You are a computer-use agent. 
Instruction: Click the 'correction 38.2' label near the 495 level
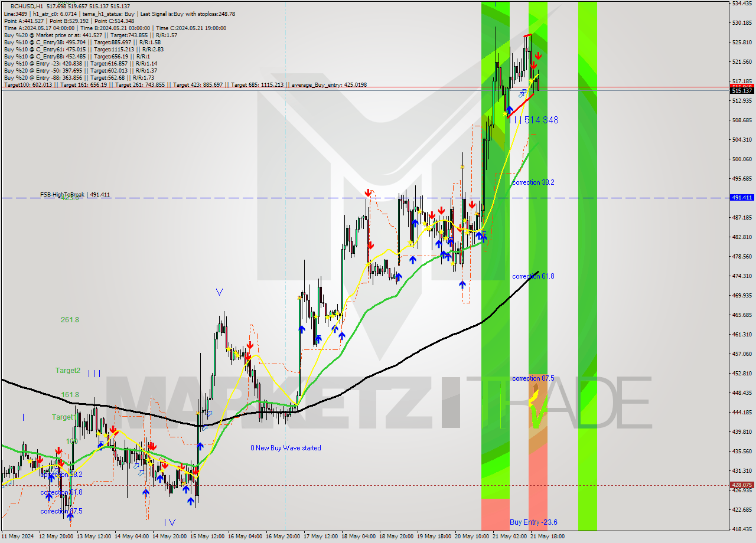(533, 182)
